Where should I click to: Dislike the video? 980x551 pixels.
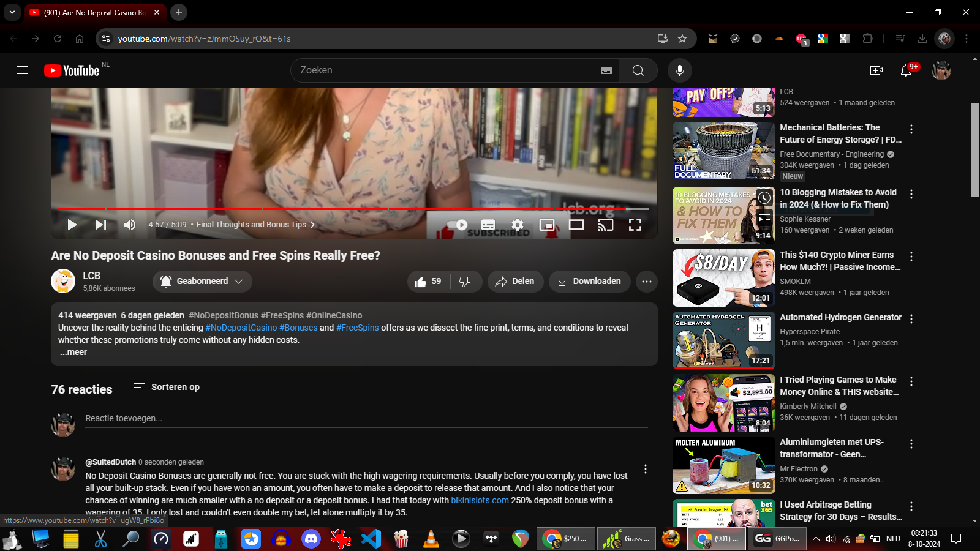pos(466,282)
